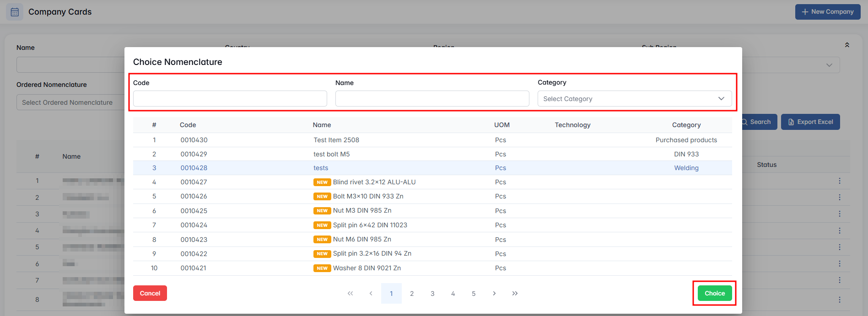Screen dimensions: 868x316
Task: Select the row with code 0010428
Action: point(432,168)
